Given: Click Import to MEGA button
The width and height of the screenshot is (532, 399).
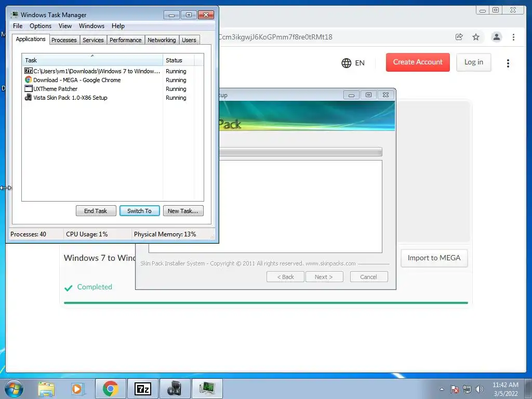Looking at the screenshot, I should click(434, 258).
